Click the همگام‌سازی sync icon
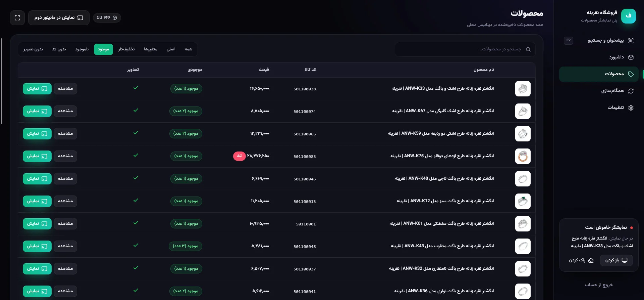This screenshot has width=644, height=300. coord(631,91)
